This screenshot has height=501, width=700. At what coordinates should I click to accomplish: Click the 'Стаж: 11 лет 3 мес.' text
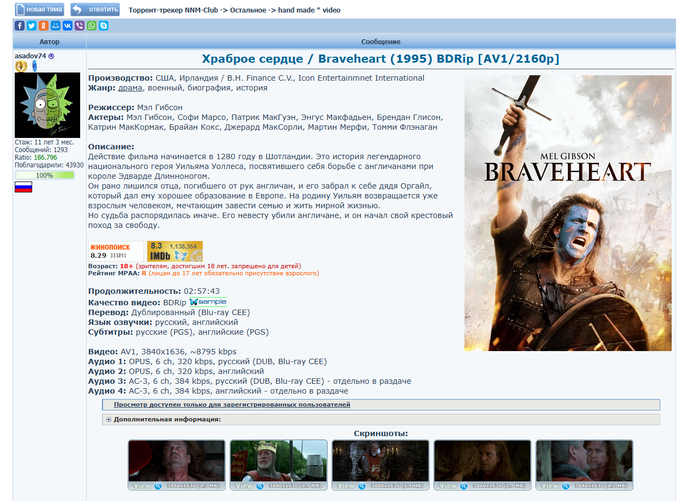[44, 142]
